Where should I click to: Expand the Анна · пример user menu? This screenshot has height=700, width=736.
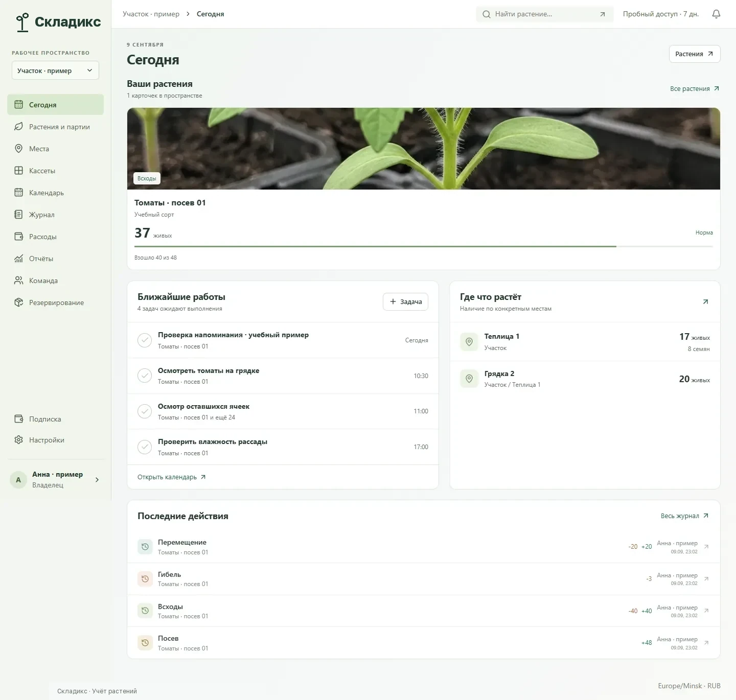[55, 480]
